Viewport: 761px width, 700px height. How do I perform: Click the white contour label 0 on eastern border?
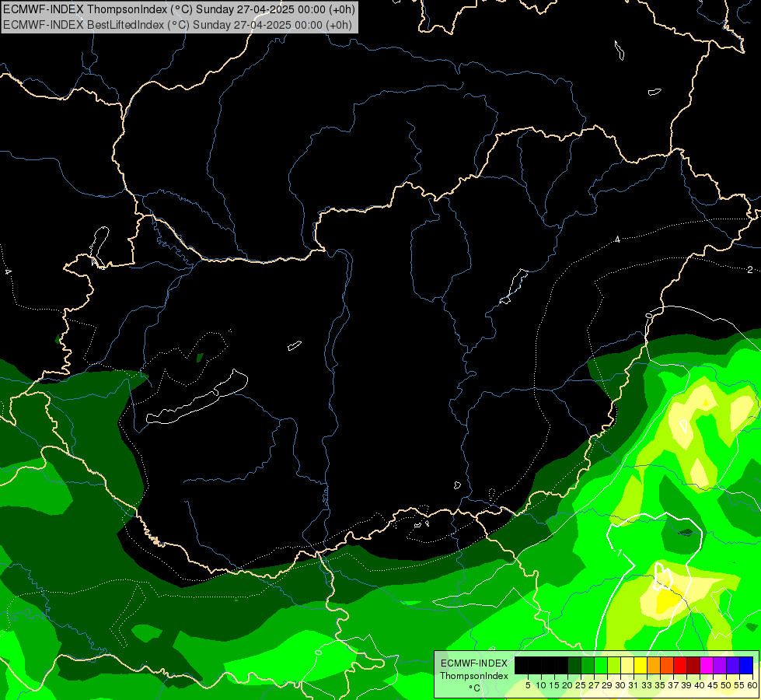coord(649,316)
